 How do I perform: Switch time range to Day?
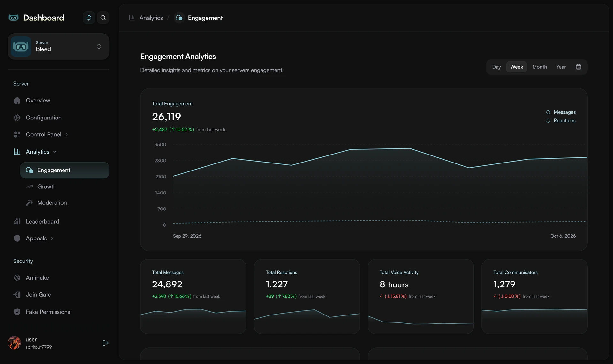(x=496, y=67)
